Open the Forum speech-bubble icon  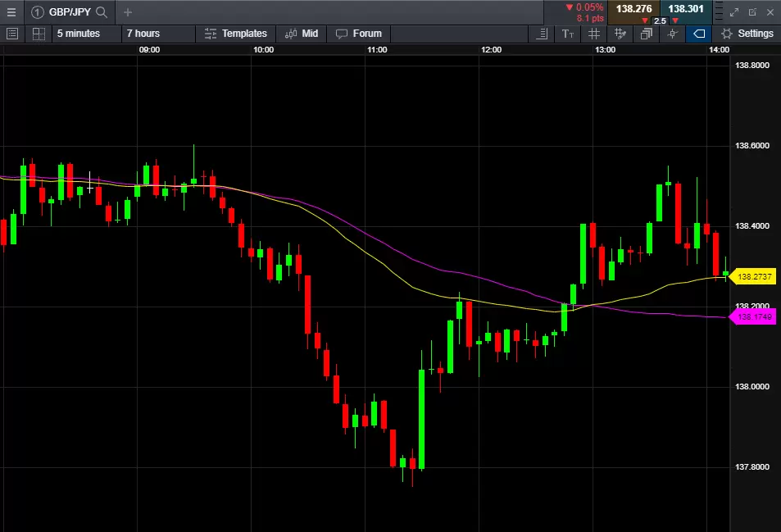point(358,34)
